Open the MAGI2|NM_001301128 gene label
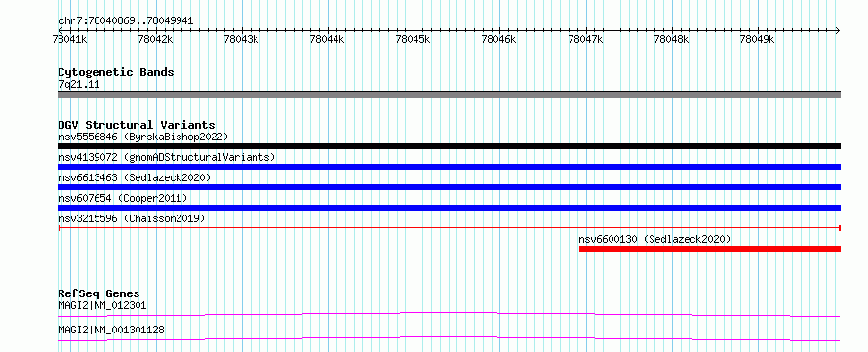Viewport: 868px width, 352px height. (x=111, y=331)
